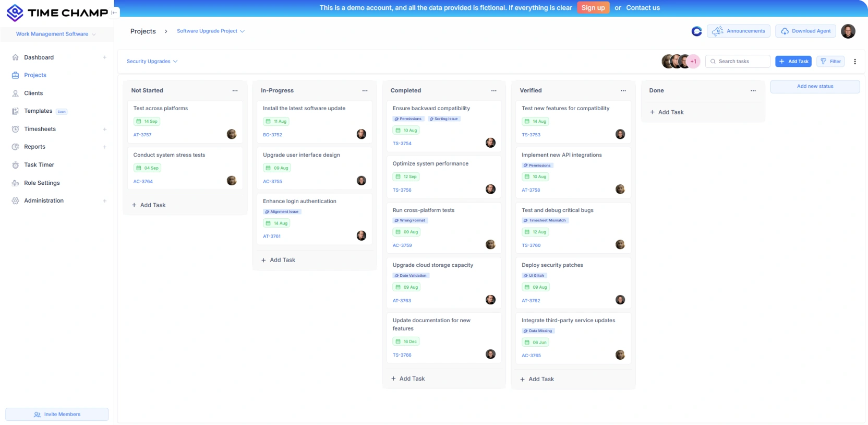Click the Administration gear icon

[x=15, y=200]
